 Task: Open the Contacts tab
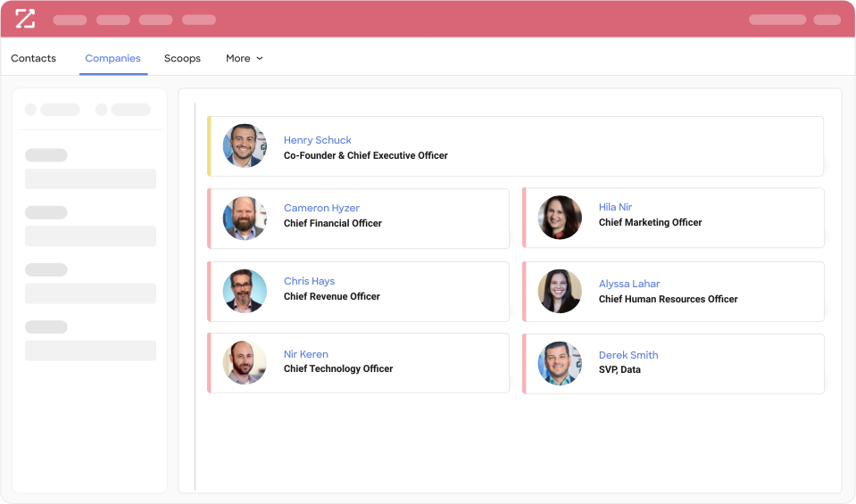coord(33,59)
